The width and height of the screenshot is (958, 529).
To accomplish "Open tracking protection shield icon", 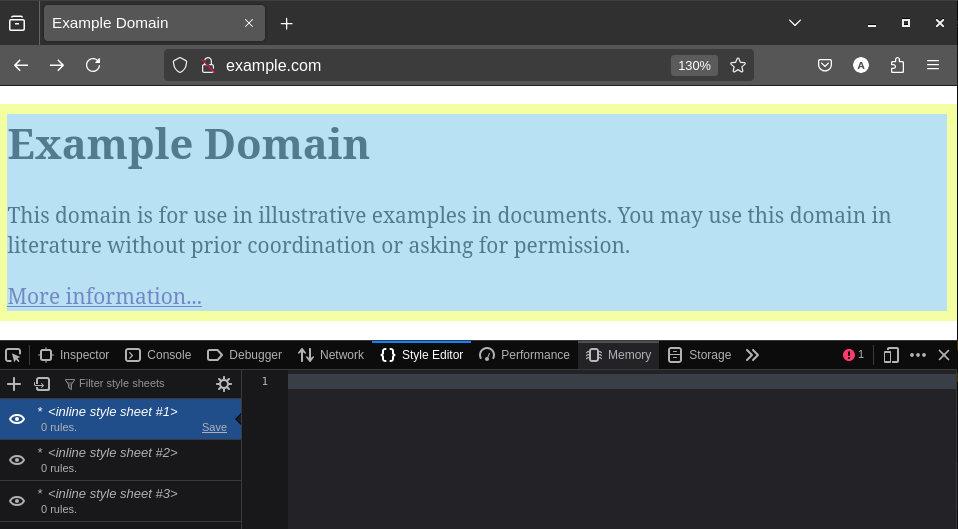I will tap(180, 65).
